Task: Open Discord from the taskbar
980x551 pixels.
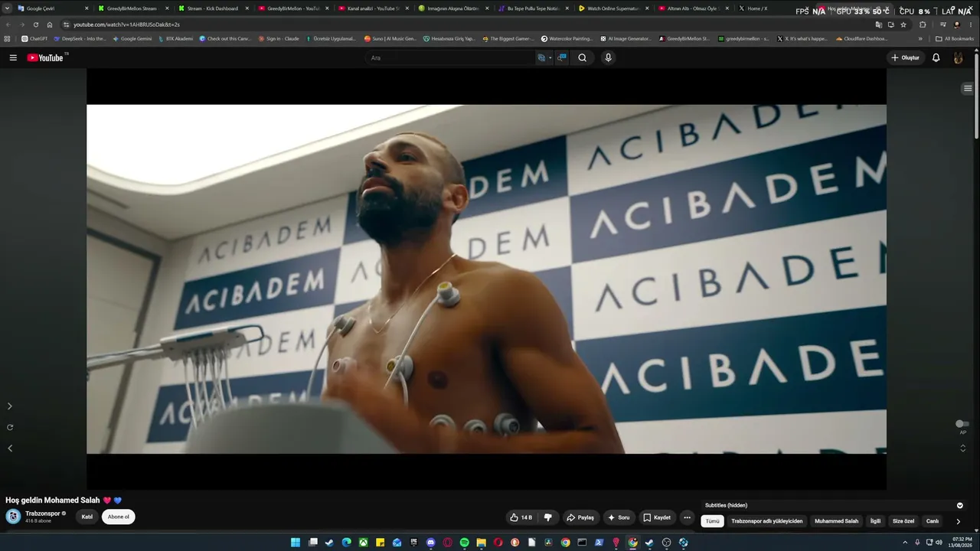Action: click(430, 543)
